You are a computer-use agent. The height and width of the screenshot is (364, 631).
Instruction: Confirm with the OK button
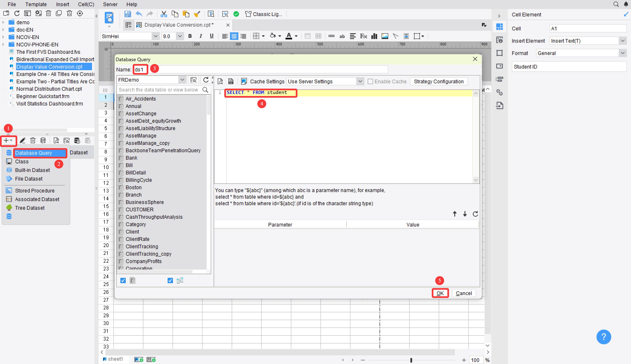coord(440,293)
